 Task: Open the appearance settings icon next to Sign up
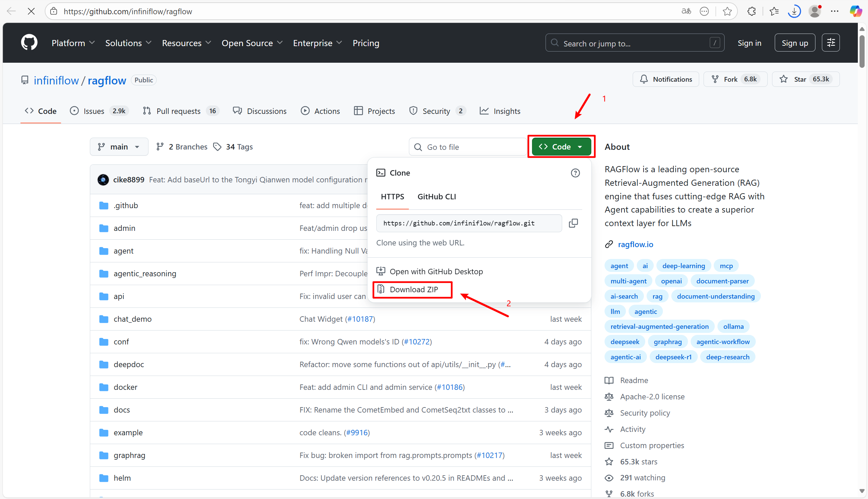click(830, 43)
